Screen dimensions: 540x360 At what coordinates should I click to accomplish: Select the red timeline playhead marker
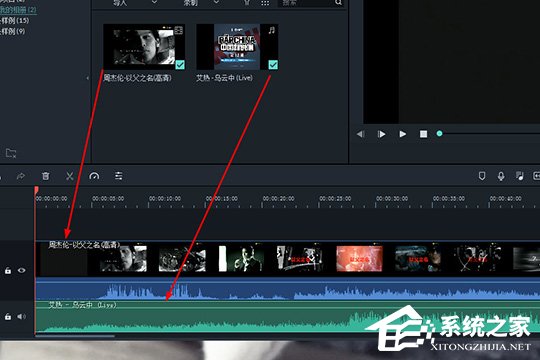[36, 190]
